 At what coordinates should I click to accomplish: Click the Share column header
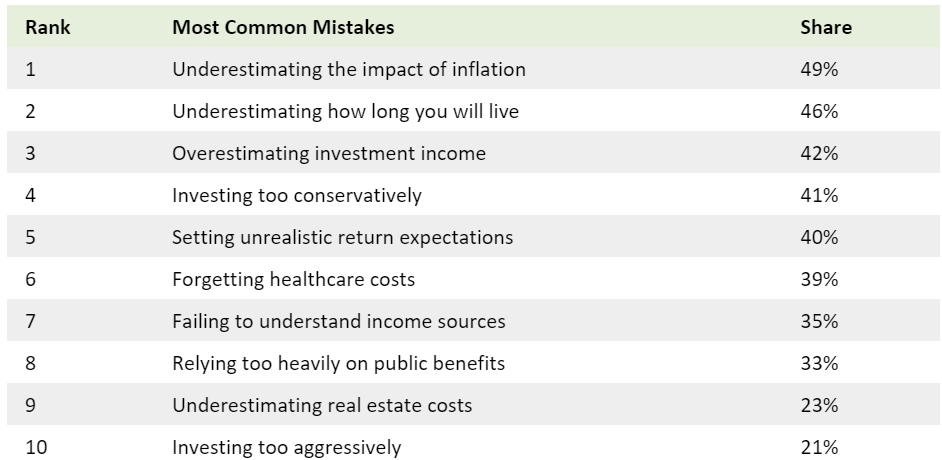pos(826,28)
